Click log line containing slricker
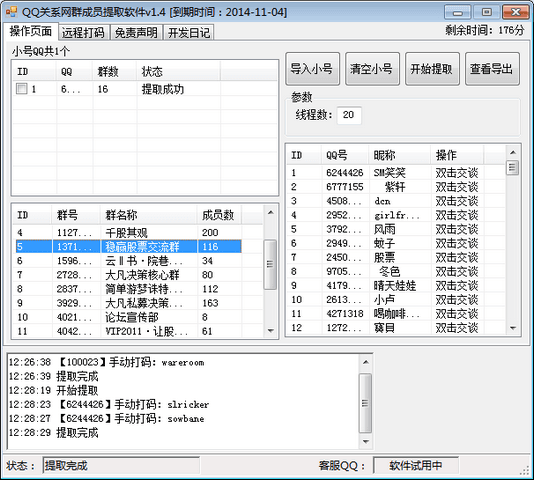This screenshot has width=534, height=480. pos(109,405)
